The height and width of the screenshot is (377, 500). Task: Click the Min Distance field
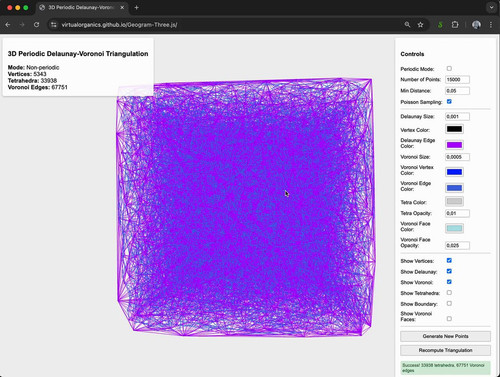pos(457,91)
